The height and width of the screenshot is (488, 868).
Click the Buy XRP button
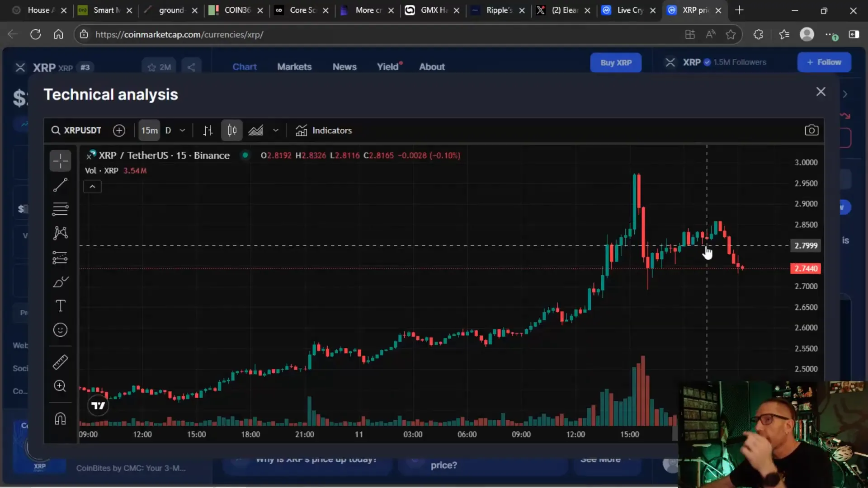tap(616, 63)
